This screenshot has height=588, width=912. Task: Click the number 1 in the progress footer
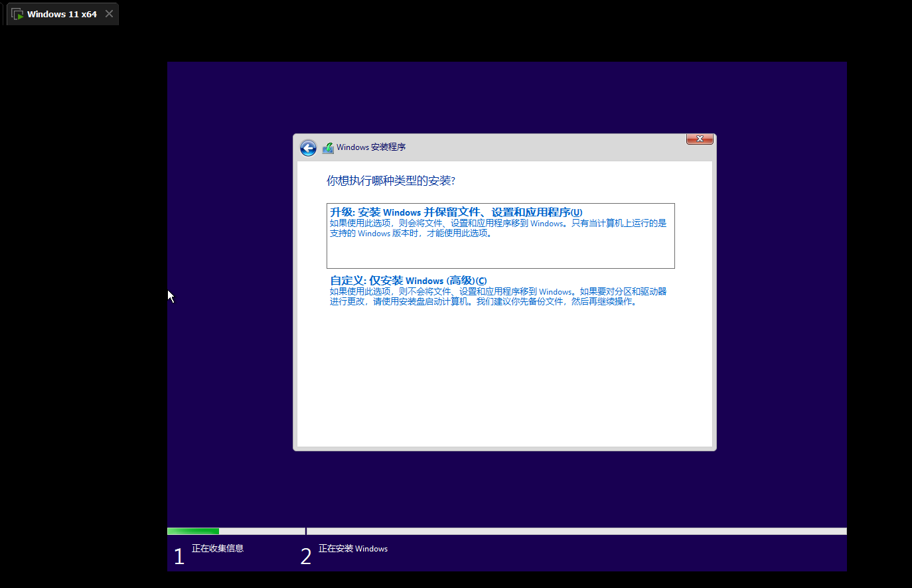pos(179,555)
